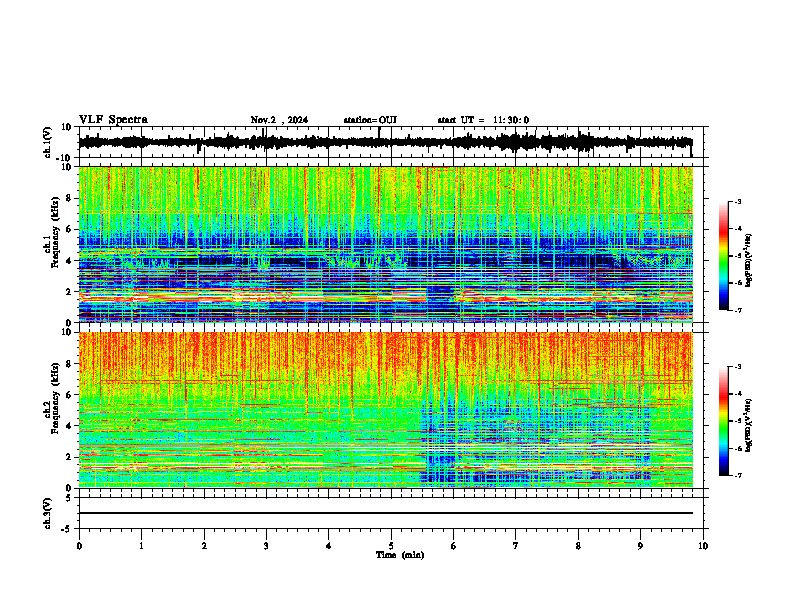Click time axis tick label "3"
Viewport: 792px width, 612px height.
(266, 546)
